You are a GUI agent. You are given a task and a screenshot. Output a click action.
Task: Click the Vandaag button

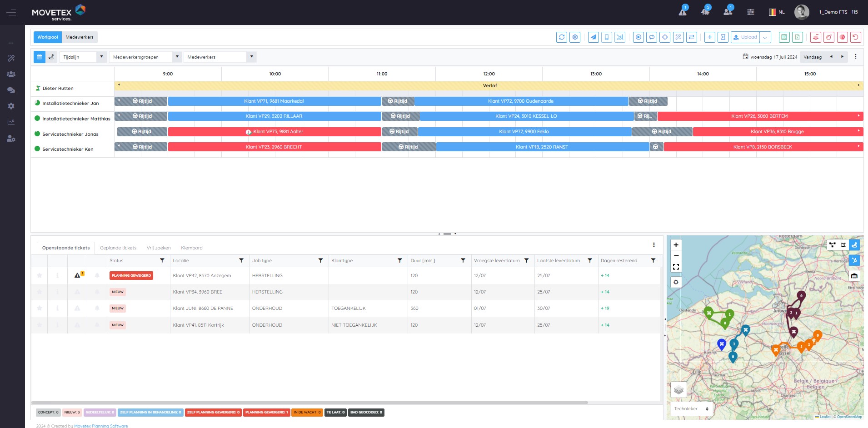pos(813,57)
